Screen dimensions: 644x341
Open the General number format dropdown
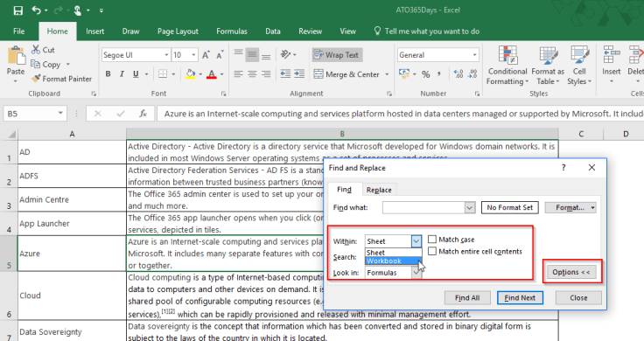click(x=475, y=55)
